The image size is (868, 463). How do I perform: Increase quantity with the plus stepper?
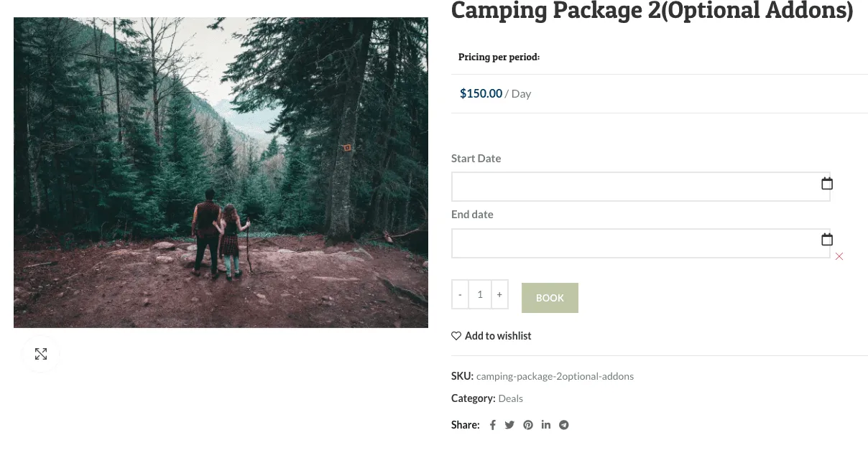click(x=499, y=294)
